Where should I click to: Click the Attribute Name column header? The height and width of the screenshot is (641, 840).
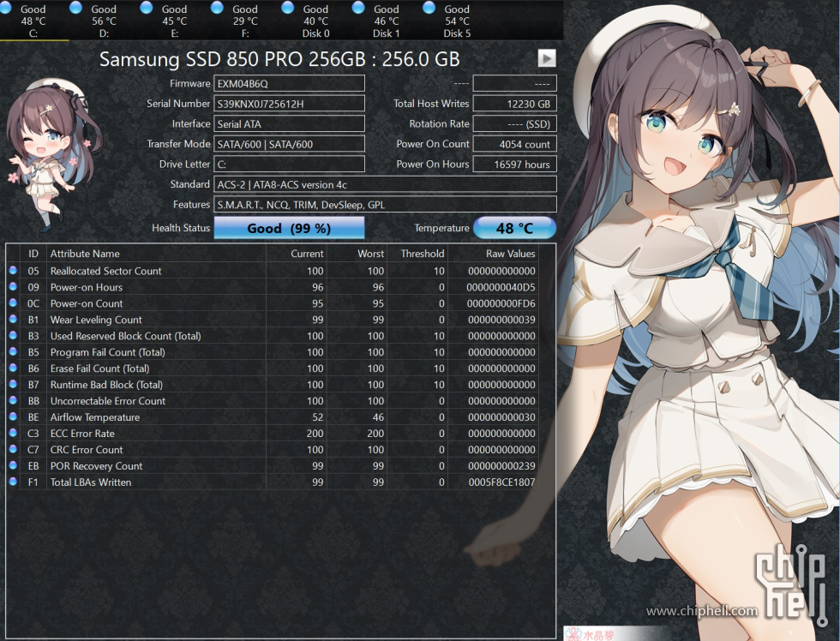point(156,254)
